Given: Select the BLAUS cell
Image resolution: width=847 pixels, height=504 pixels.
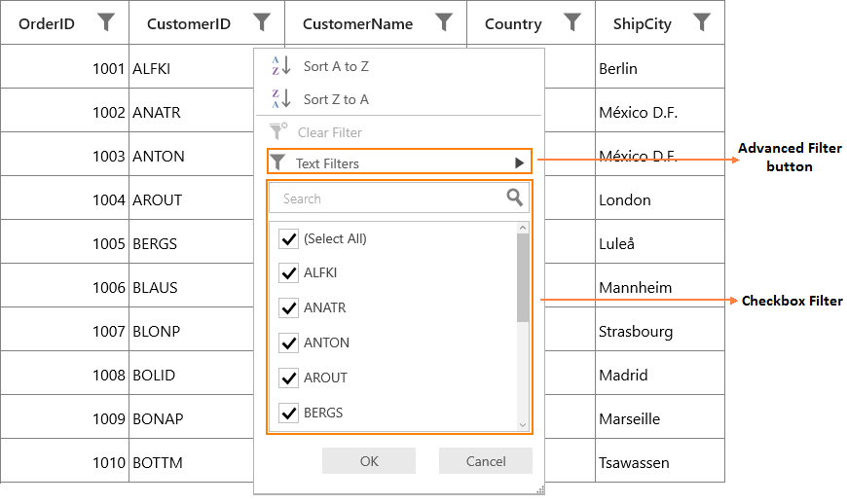Looking at the screenshot, I should 192,285.
